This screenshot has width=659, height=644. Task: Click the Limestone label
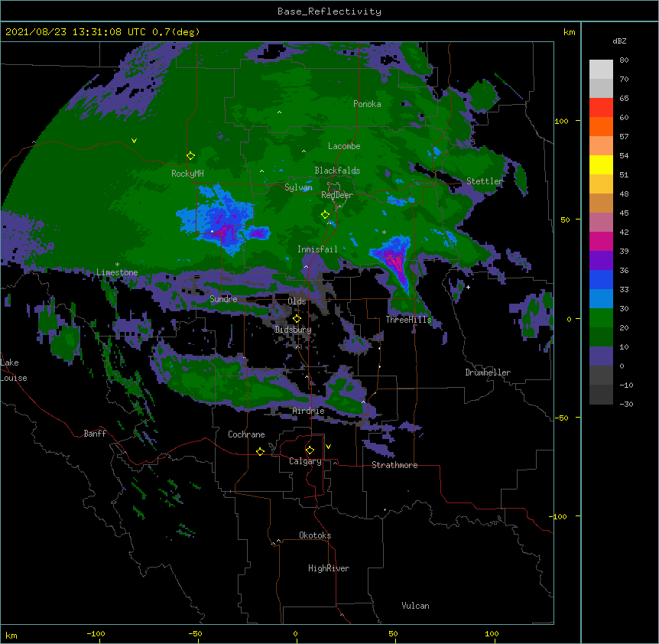[117, 272]
